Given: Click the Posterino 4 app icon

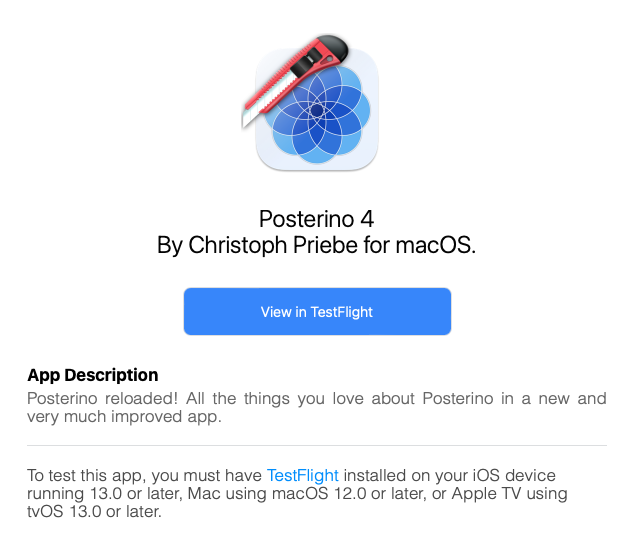Looking at the screenshot, I should tap(310, 102).
